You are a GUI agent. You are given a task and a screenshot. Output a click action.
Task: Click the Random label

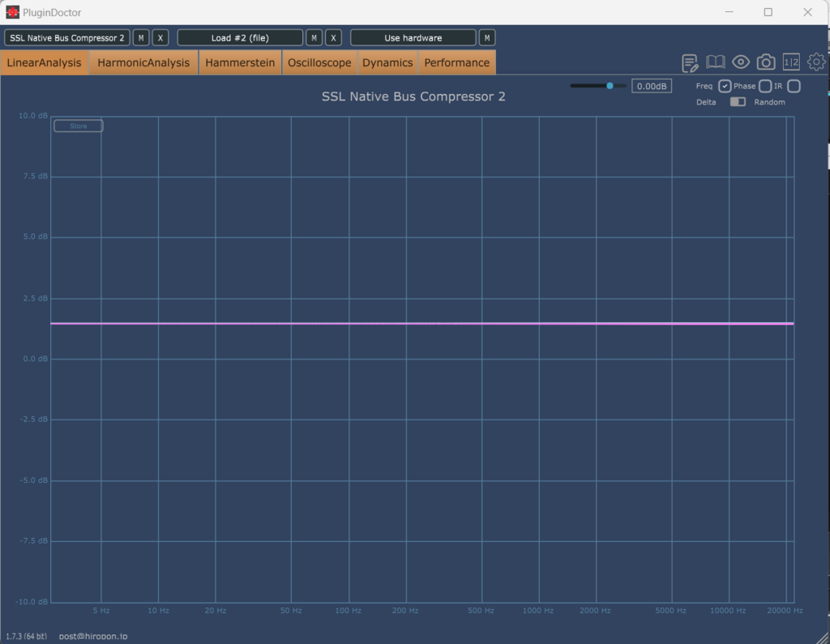coord(770,102)
